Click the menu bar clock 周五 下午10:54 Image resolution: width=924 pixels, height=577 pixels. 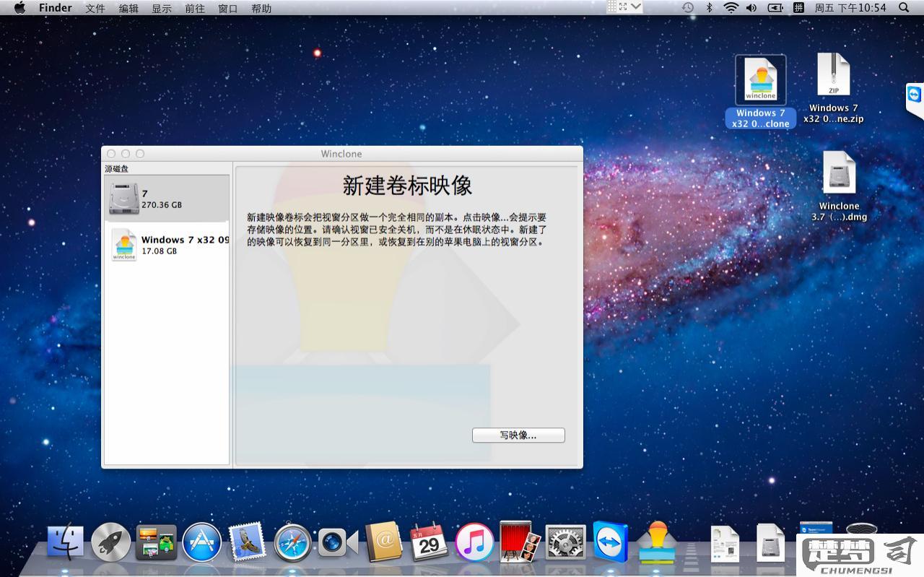(850, 8)
